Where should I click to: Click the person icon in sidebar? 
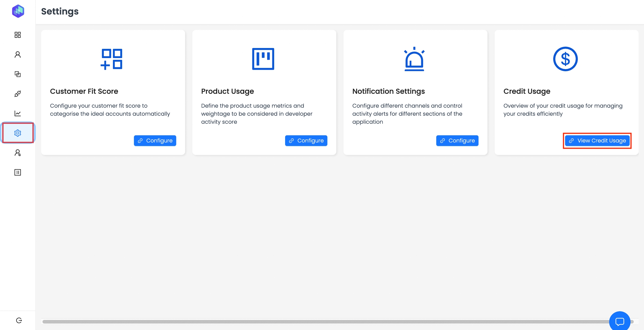18,54
